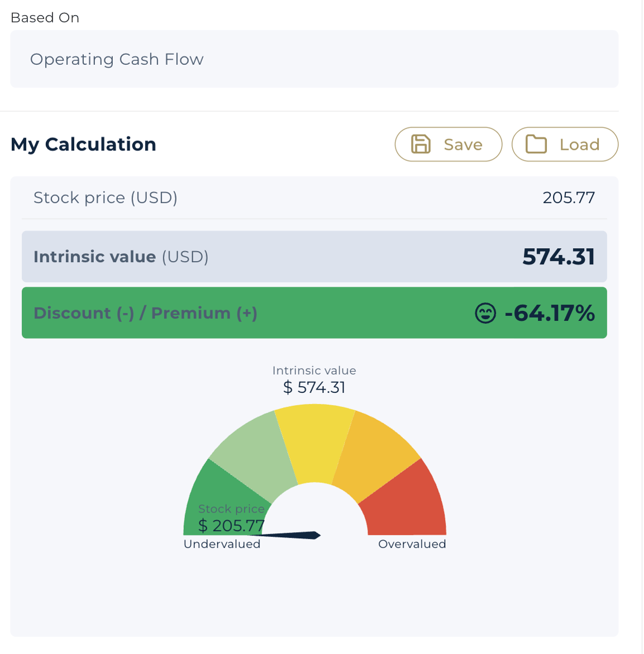Click the smiley face discount icon
Viewport: 644px width, 654px height.
click(485, 313)
